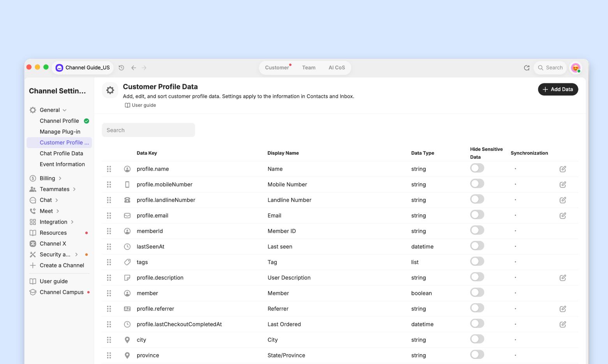Expand the Security section
The height and width of the screenshot is (364, 608).
pyautogui.click(x=76, y=254)
